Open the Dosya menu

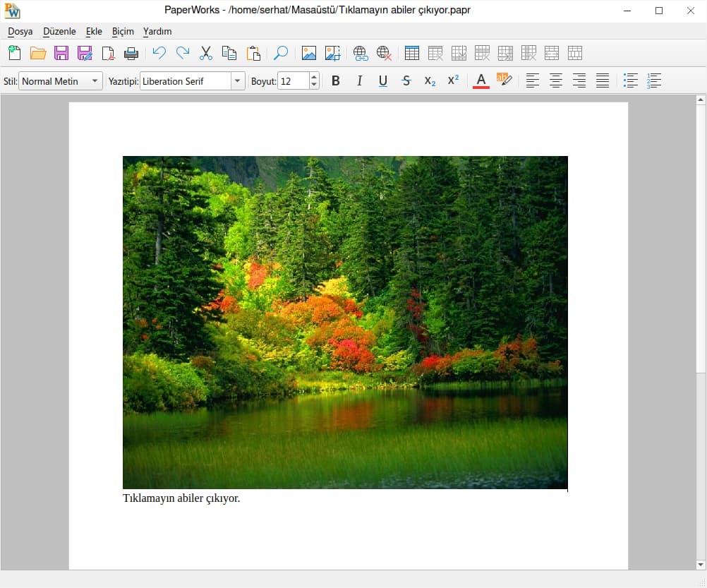(x=20, y=31)
